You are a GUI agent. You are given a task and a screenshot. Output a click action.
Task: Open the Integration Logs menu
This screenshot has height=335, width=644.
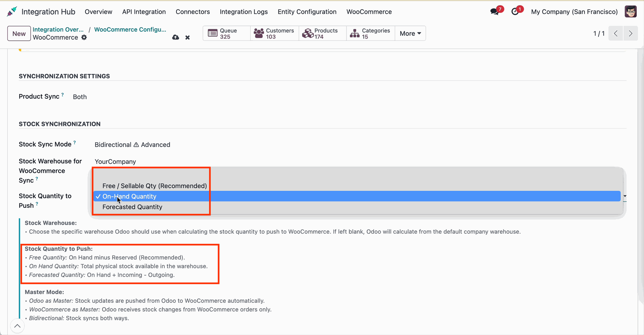(x=244, y=12)
